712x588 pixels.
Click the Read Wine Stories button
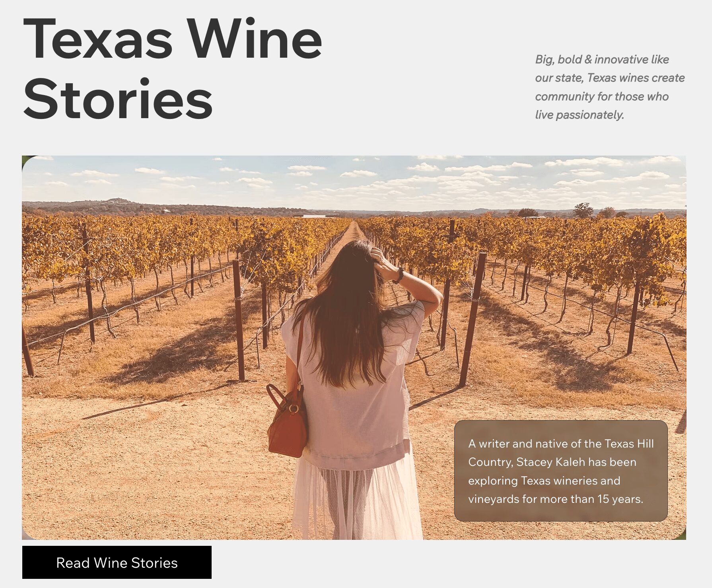117,562
